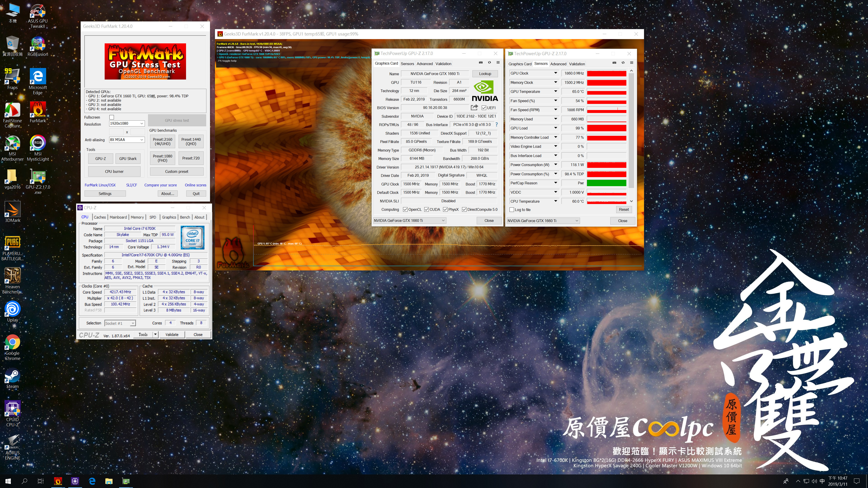Launch Microsoft Edge from the desktop
Screen dimensions: 868x488
click(x=38, y=82)
